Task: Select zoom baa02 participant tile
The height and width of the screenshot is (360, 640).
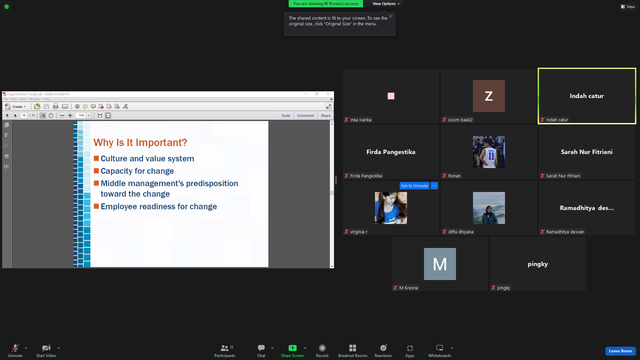Action: pos(489,96)
